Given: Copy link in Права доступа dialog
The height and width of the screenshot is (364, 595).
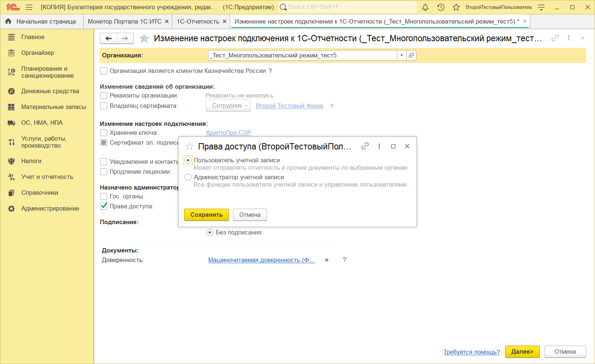Looking at the screenshot, I should pyautogui.click(x=365, y=146).
